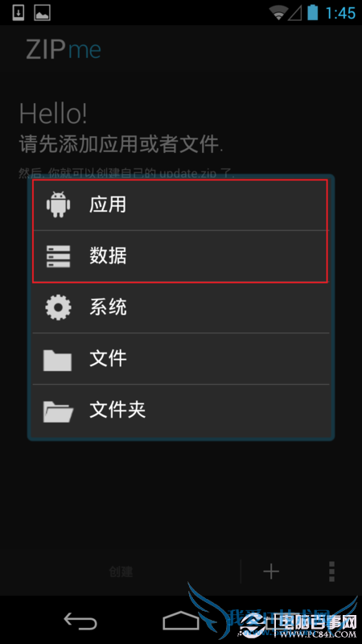Screen dimensions: 362x644
Task: Tap the open folder icon for 文件夹
Action: click(x=58, y=411)
